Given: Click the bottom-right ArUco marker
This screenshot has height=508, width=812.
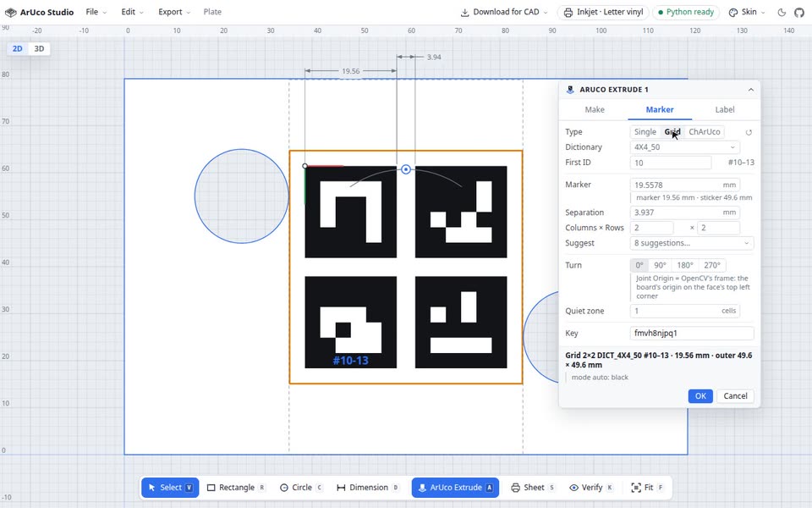Looking at the screenshot, I should click(461, 323).
